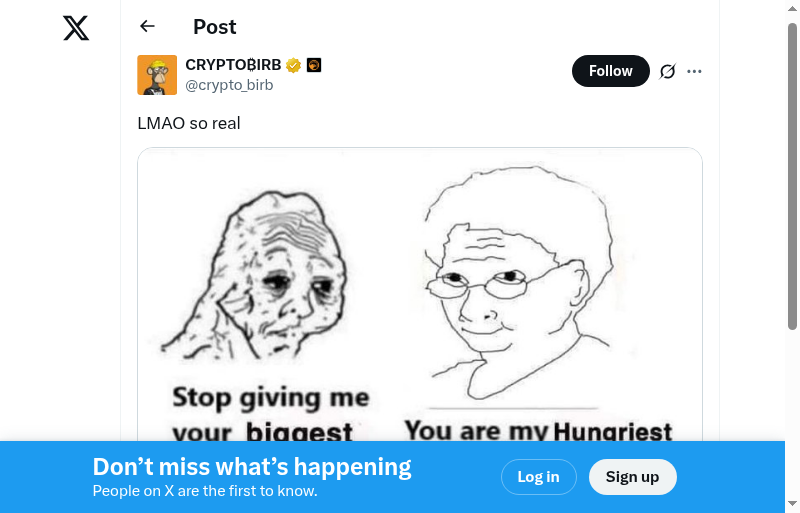The height and width of the screenshot is (513, 800).
Task: Click "Don't miss what's happening" banner text
Action: [x=252, y=466]
